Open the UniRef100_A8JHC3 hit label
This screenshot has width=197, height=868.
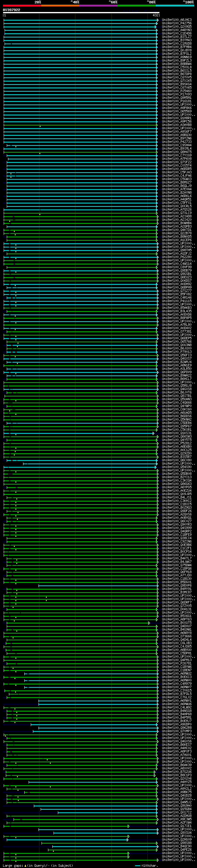176,20
